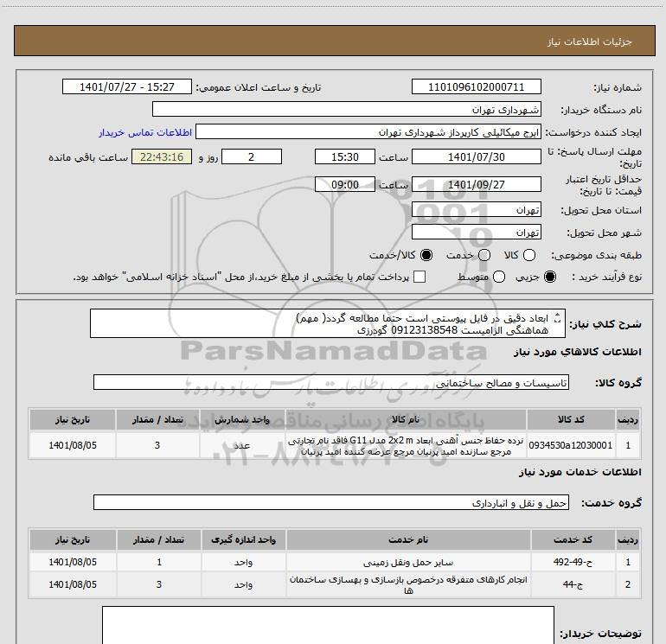Click the goods unit cell عدد

(x=242, y=445)
